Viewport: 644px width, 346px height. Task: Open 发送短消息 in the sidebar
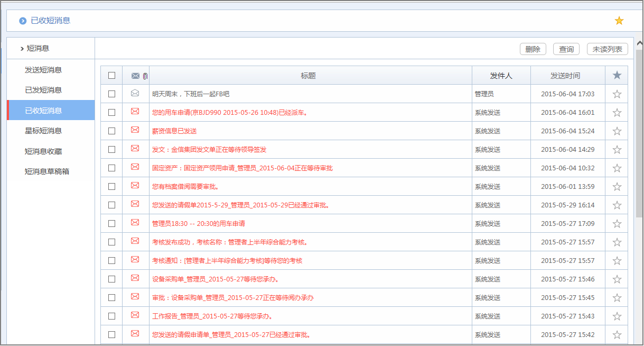[43, 70]
